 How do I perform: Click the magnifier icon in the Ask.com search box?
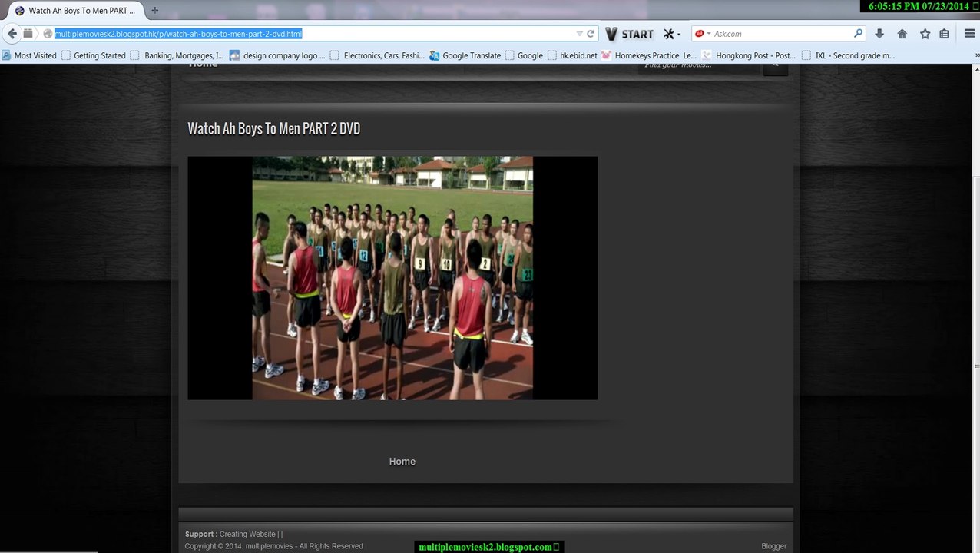click(x=858, y=34)
